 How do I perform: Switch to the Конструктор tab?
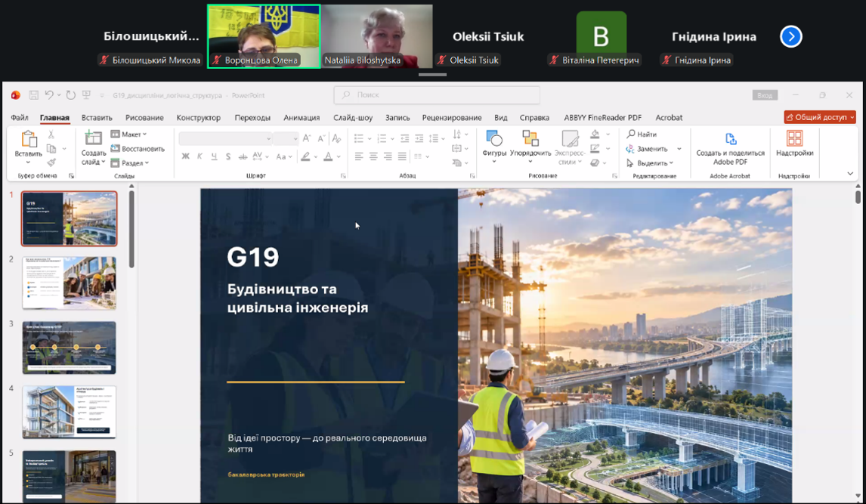pos(198,118)
